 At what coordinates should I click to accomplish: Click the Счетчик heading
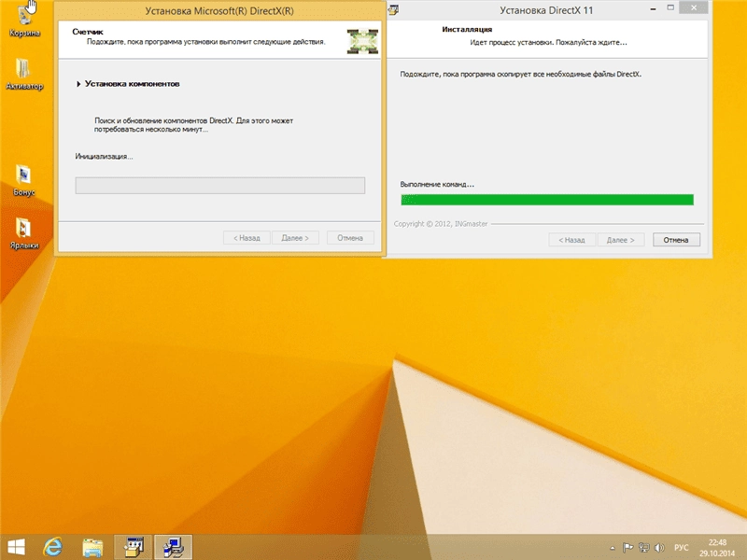click(x=88, y=32)
